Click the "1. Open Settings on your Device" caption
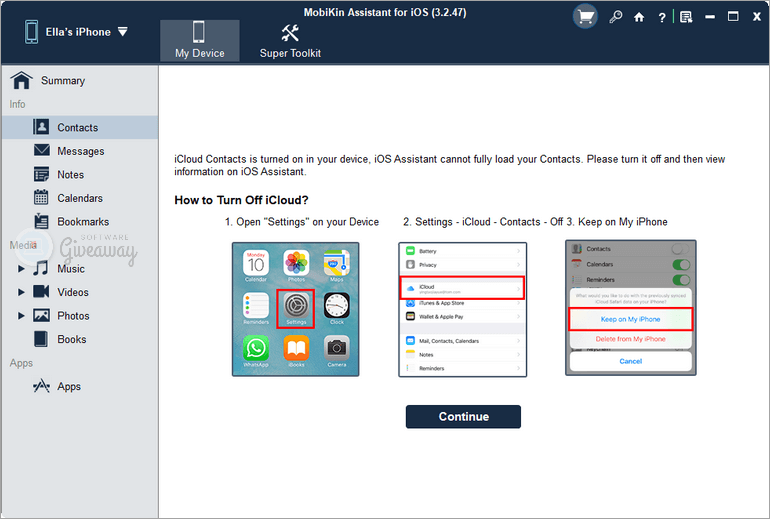This screenshot has height=519, width=770. [302, 222]
